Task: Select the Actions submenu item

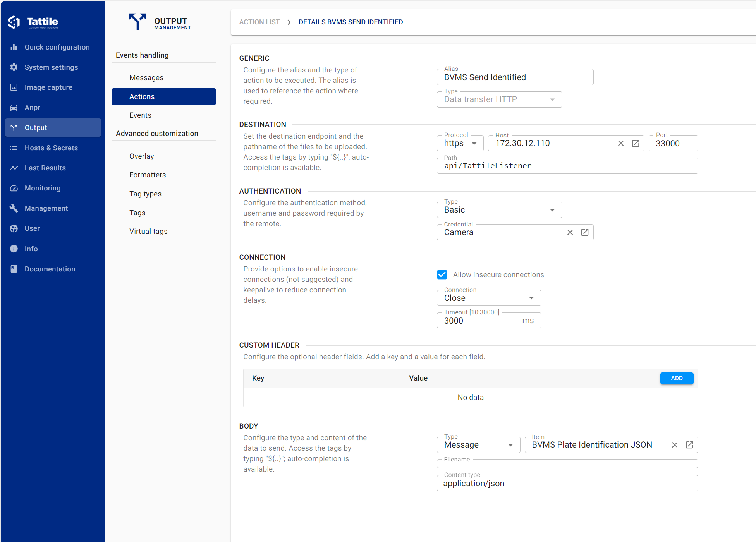Action: coord(163,97)
